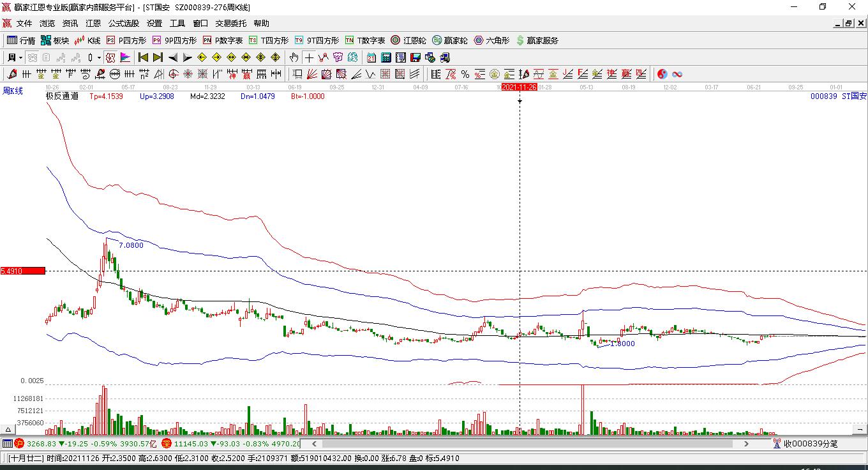Open the candlestick chart type dropdown arrow
This screenshot has width=868, height=470.
point(99,57)
